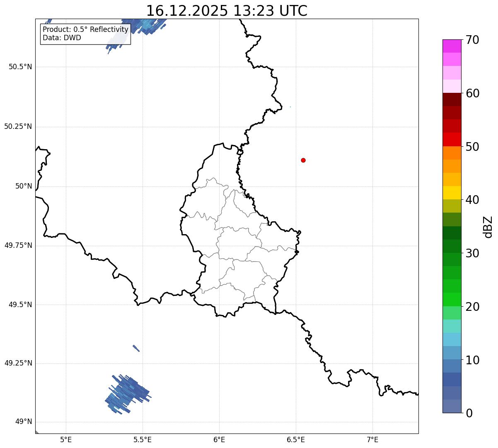The image size is (498, 448).
Task: Click the dBZ colorbar axis label
Action: pos(488,227)
